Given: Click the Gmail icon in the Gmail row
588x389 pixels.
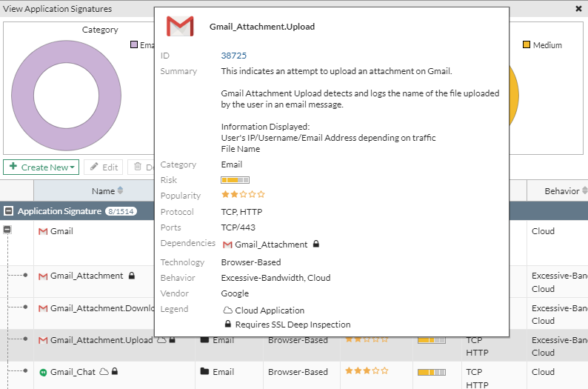Looking at the screenshot, I should pos(43,231).
